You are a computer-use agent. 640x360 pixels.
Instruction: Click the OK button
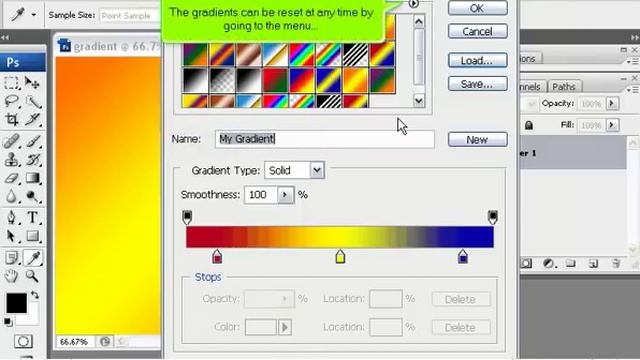pos(478,9)
